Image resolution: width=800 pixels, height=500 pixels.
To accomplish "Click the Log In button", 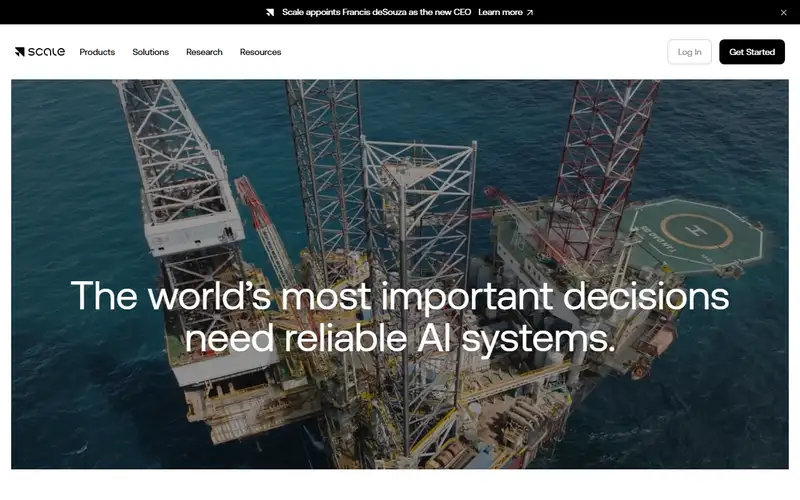I will [689, 52].
